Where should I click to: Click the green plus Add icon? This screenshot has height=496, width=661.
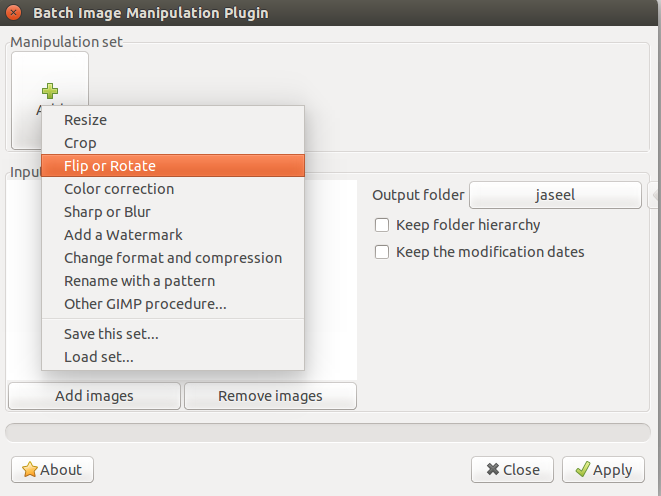pyautogui.click(x=50, y=91)
